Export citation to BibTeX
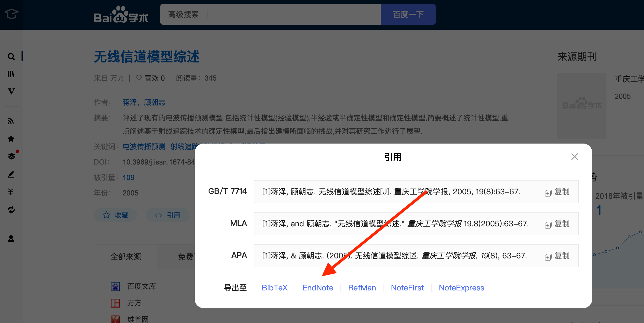Screen dimensions: 644x323 pos(275,288)
